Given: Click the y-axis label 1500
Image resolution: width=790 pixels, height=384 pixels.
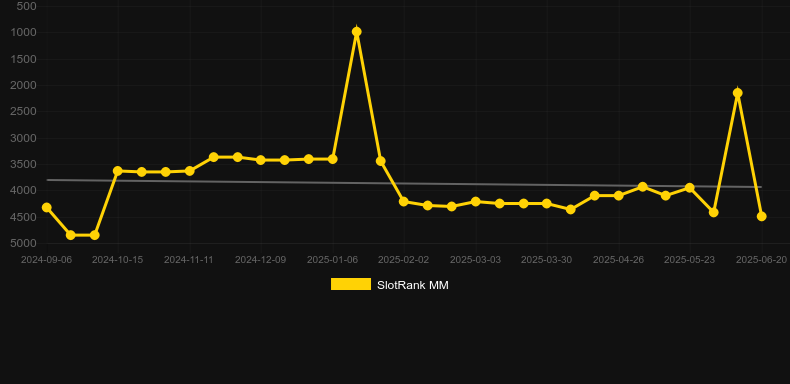Looking at the screenshot, I should click(x=24, y=59).
